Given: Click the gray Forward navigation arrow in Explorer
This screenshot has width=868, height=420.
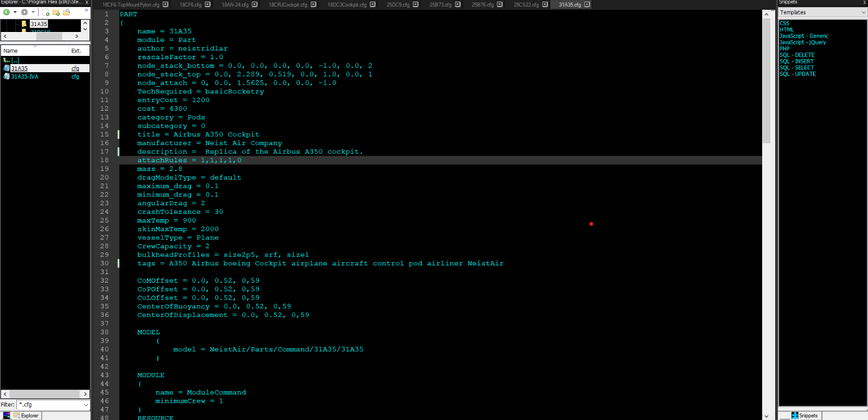Looking at the screenshot, I should (x=24, y=12).
